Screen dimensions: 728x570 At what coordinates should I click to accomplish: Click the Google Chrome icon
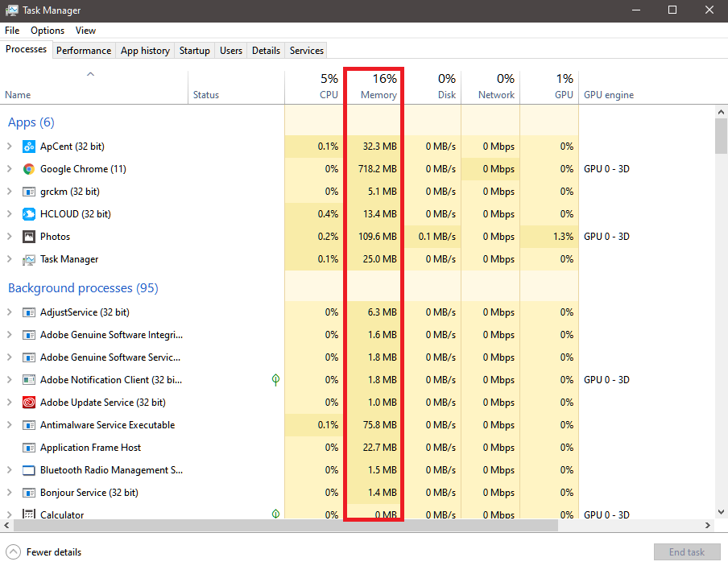coord(29,169)
